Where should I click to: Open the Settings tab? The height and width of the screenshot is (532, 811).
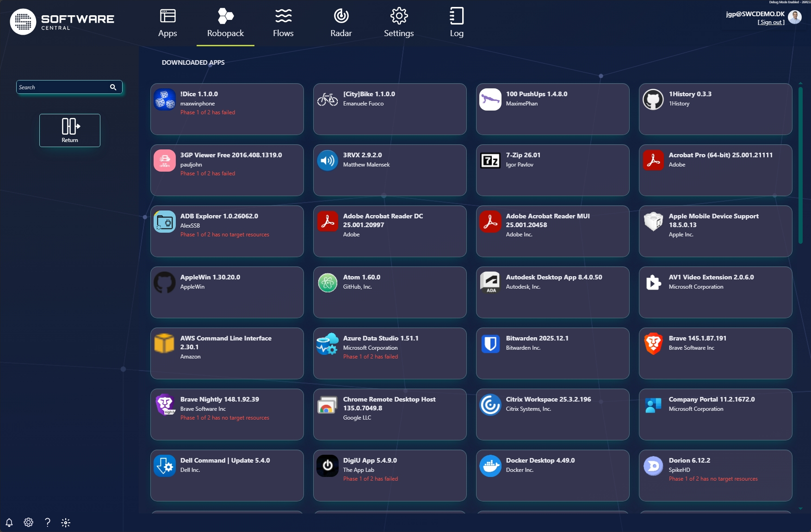coord(399,23)
